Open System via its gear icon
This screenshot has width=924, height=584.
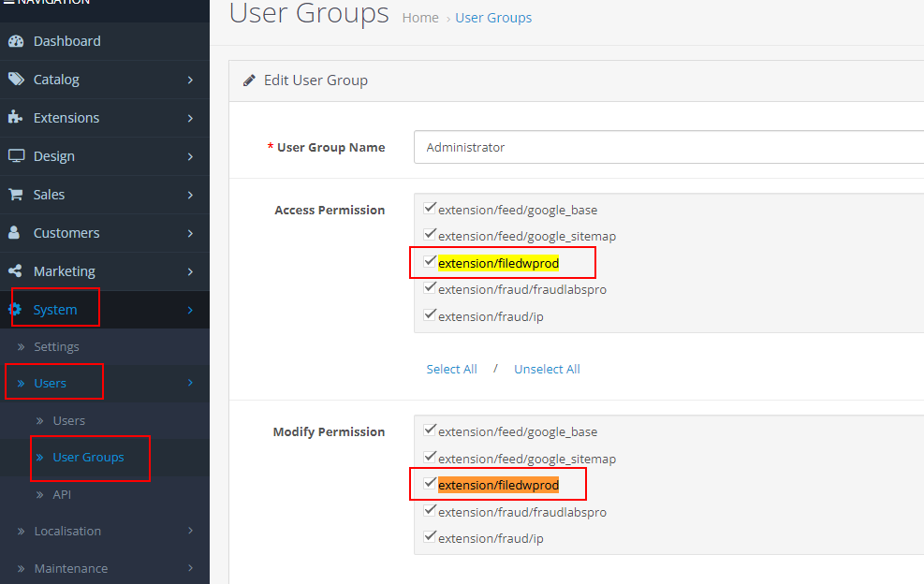(18, 309)
